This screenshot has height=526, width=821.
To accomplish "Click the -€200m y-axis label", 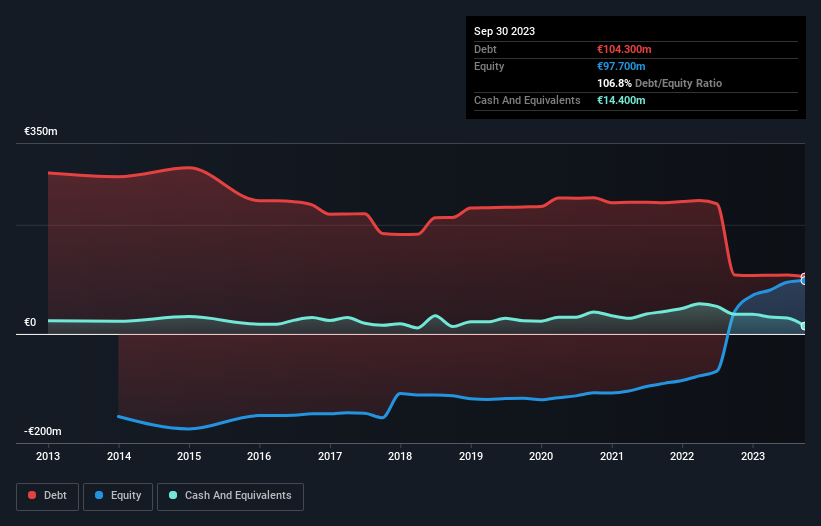I will point(42,431).
